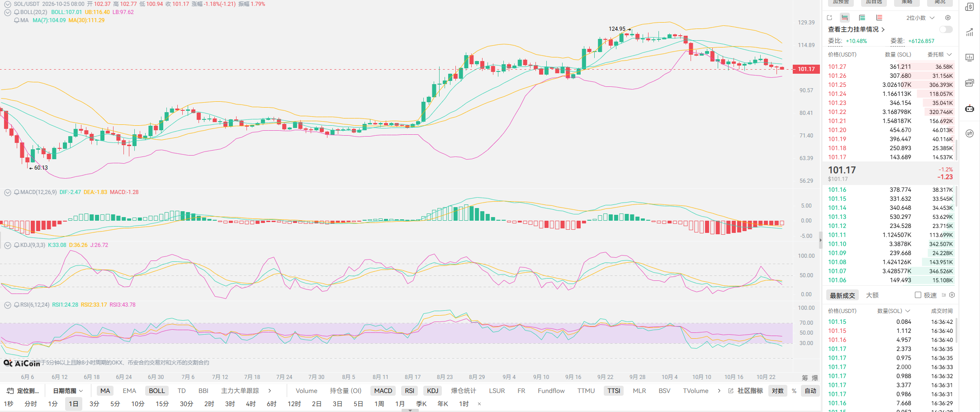Open the 日期范围 date range dropdown
The width and height of the screenshot is (980, 412).
pos(68,391)
